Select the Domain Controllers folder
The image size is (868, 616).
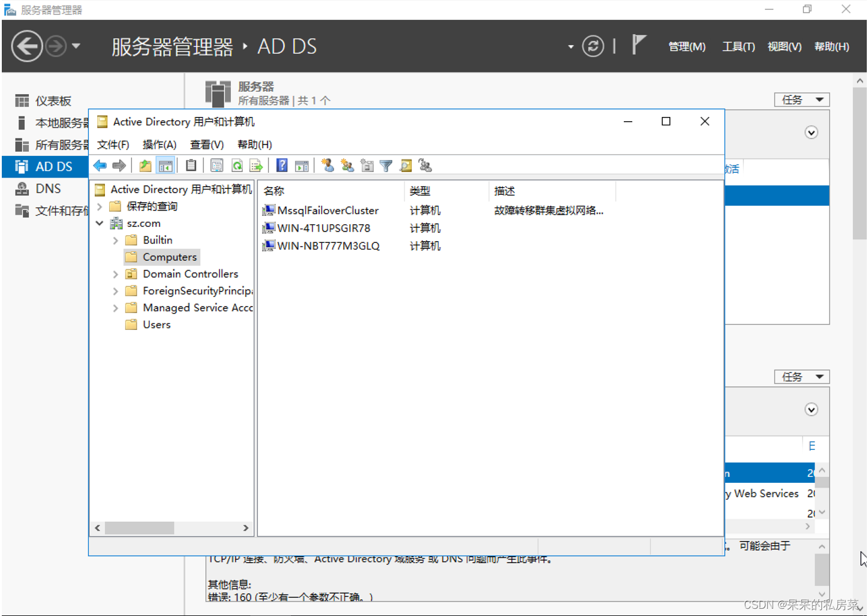point(182,274)
